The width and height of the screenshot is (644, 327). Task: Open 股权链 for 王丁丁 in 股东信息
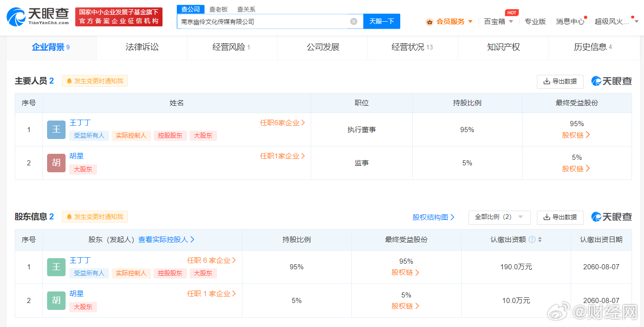[x=406, y=272]
